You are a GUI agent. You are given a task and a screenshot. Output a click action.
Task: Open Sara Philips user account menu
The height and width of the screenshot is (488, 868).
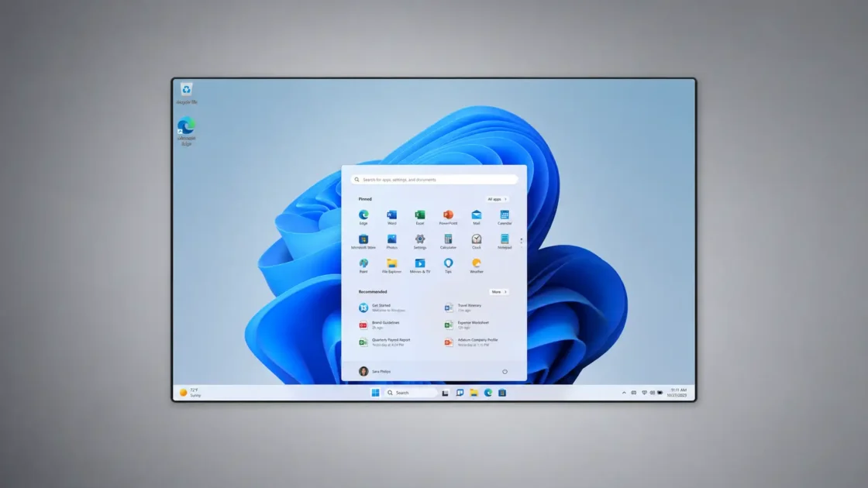click(375, 371)
